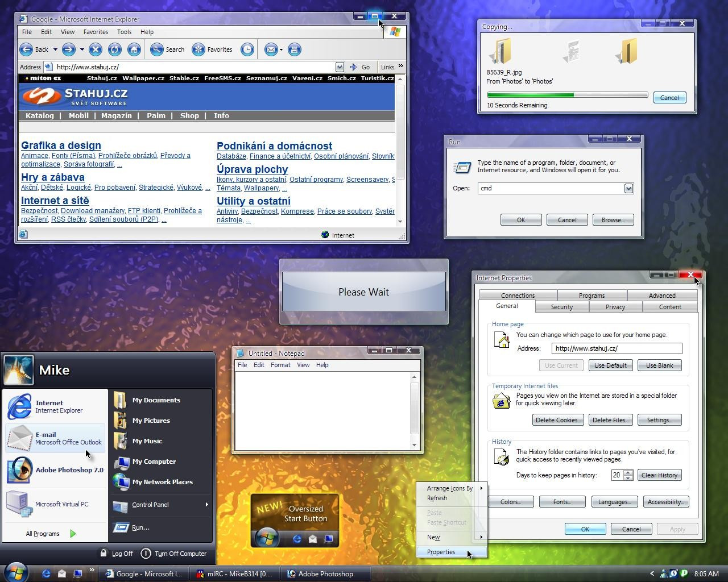Screen dimensions: 728x582
Task: Launch Adobe Photoshop 7.0 from Start menu
Action: point(19,470)
